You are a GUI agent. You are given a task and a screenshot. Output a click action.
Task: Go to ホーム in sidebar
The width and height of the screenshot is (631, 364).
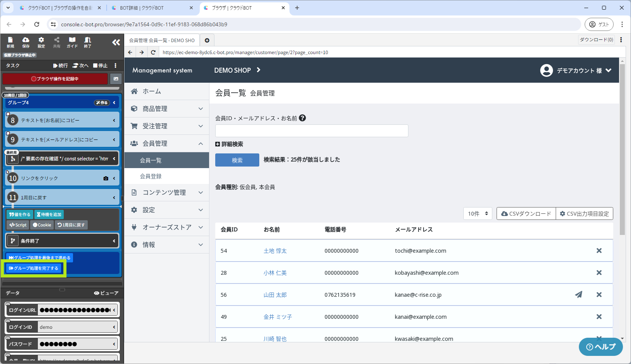click(167, 91)
